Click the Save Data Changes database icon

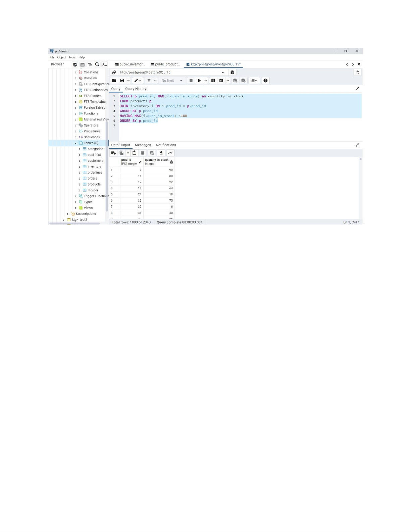[x=152, y=153]
